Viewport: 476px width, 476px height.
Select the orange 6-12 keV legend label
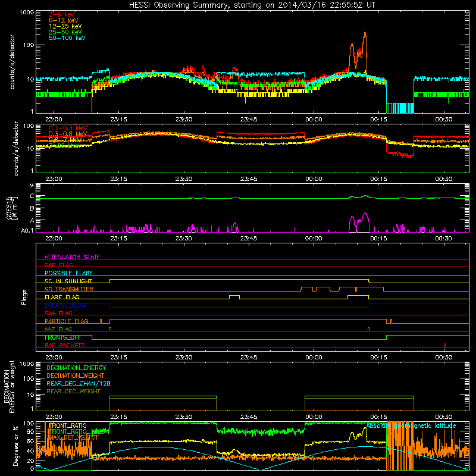[64, 20]
